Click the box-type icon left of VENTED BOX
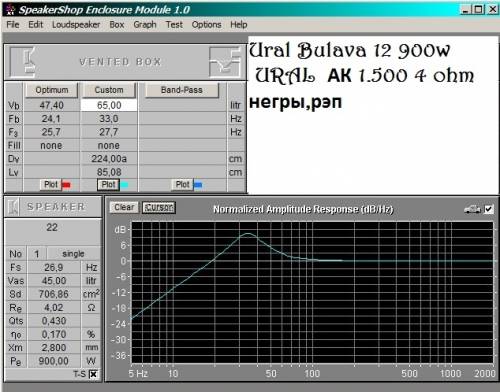 23,62
